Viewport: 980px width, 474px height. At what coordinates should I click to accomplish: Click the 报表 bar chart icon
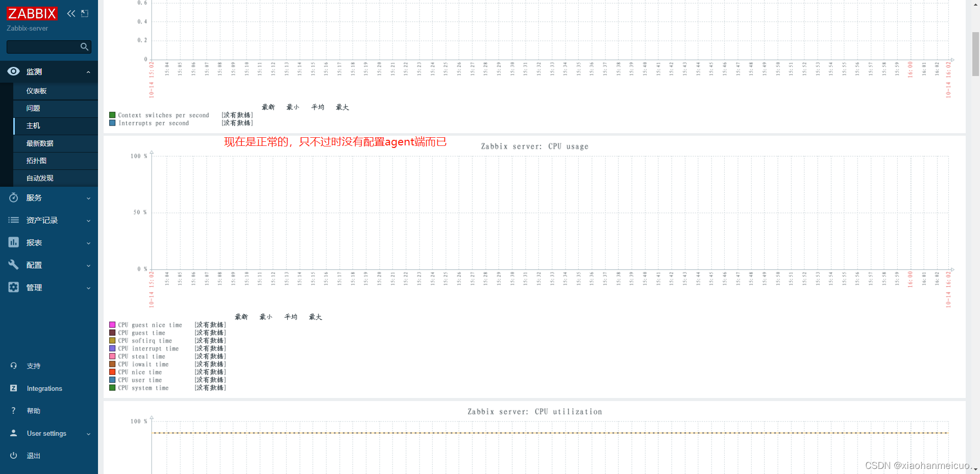click(x=14, y=242)
